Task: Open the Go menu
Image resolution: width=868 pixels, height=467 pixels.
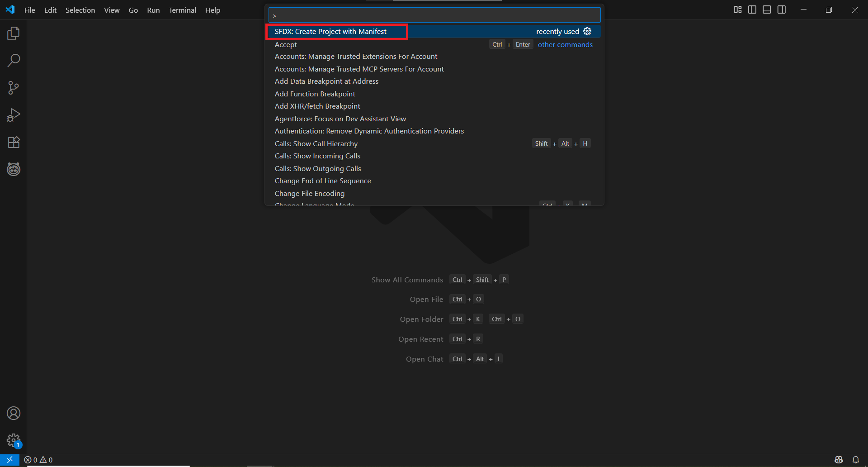Action: tap(133, 10)
